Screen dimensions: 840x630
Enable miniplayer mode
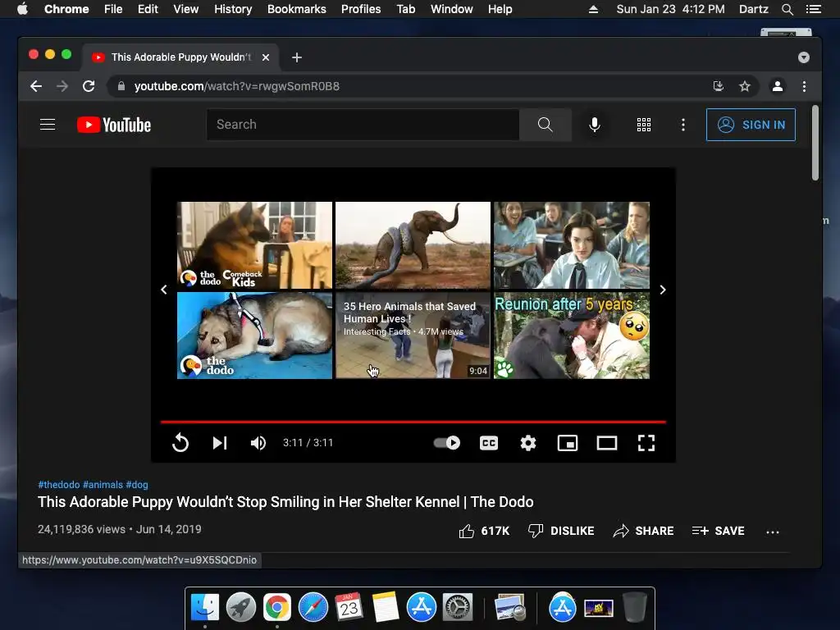(568, 443)
